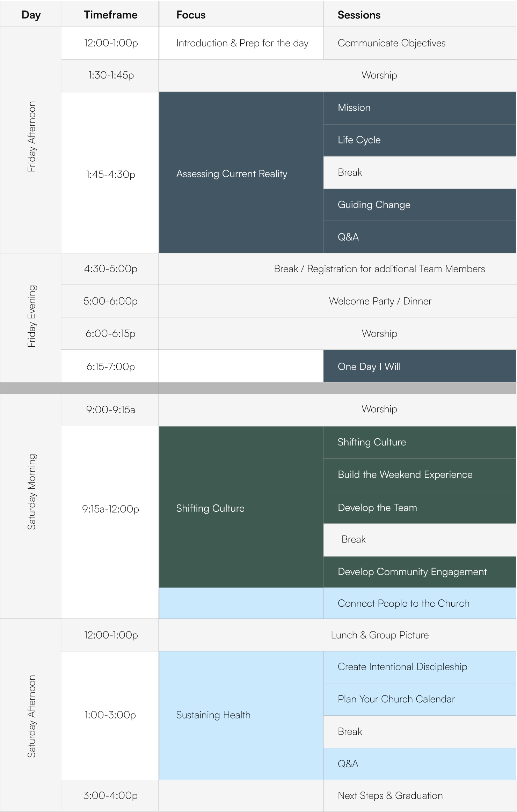The image size is (517, 812).
Task: Select the Guiding Change session
Action: [x=420, y=205]
